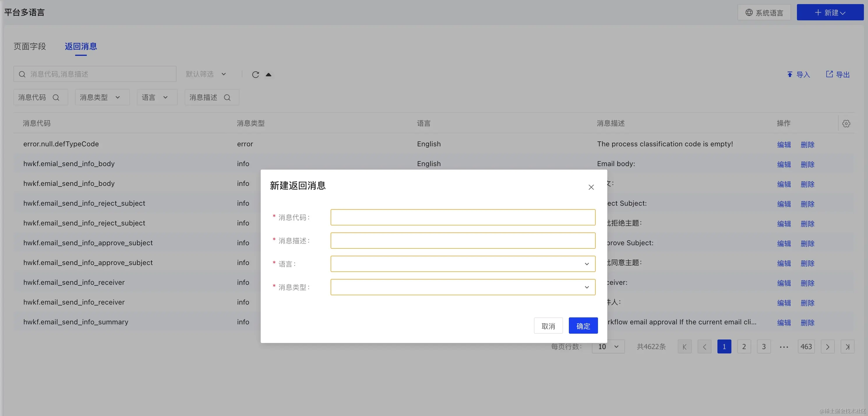Click the 导出 export icon button
This screenshot has height=416, width=868.
pyautogui.click(x=838, y=74)
